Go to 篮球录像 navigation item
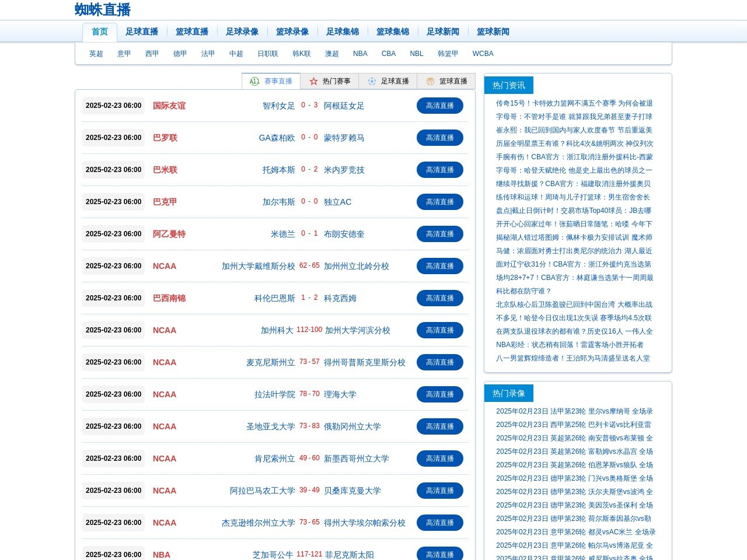This screenshot has width=747, height=560. (x=292, y=32)
